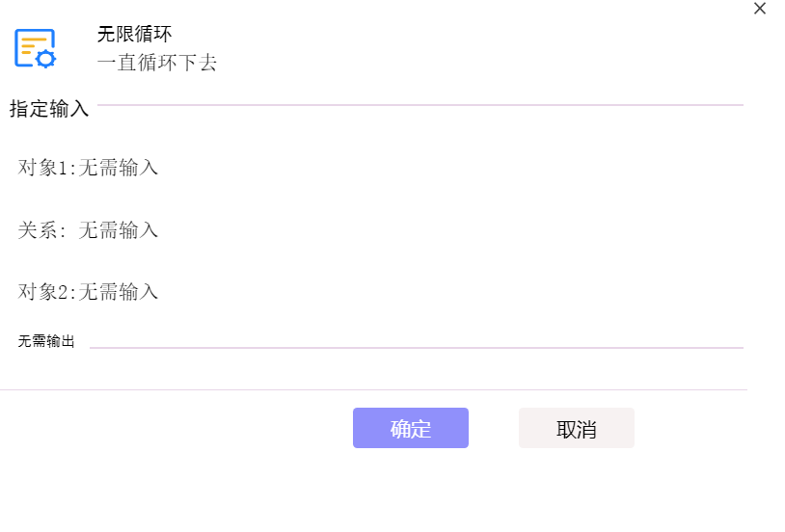The image size is (785, 532).
Task: Click the divider line beside 指定输入
Action: (x=420, y=105)
